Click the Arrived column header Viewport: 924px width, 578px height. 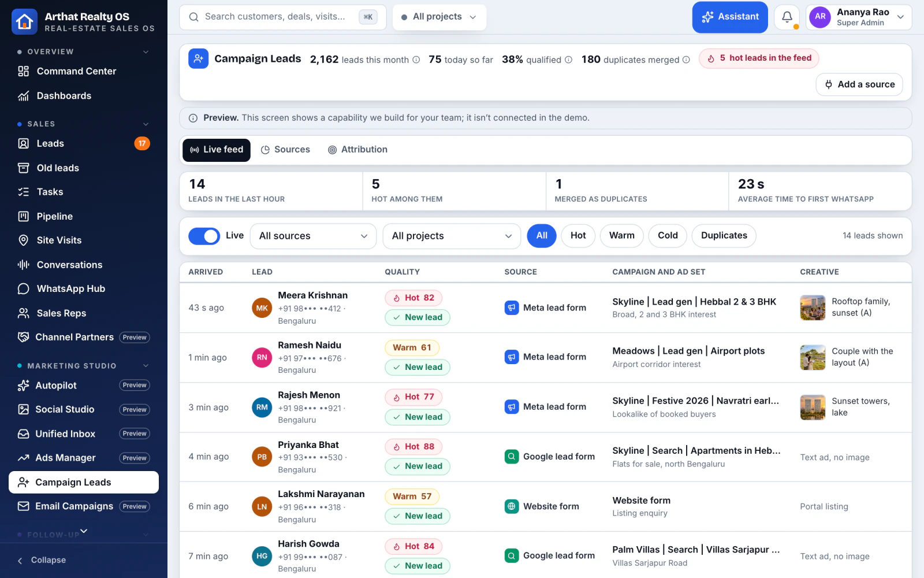pyautogui.click(x=206, y=272)
